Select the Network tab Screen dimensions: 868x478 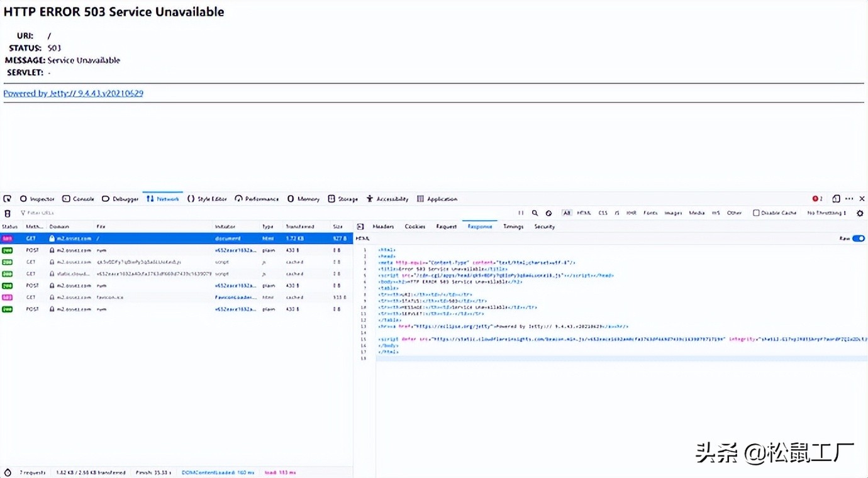coord(163,199)
